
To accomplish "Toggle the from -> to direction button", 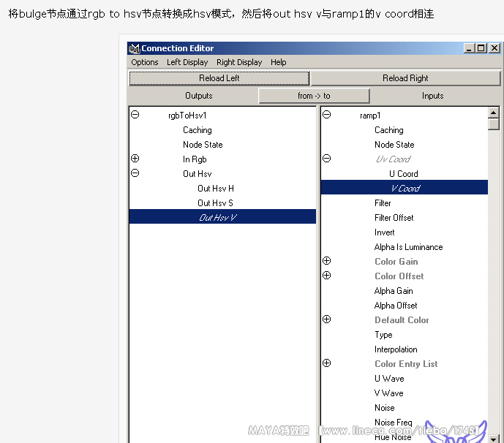I will (x=314, y=96).
